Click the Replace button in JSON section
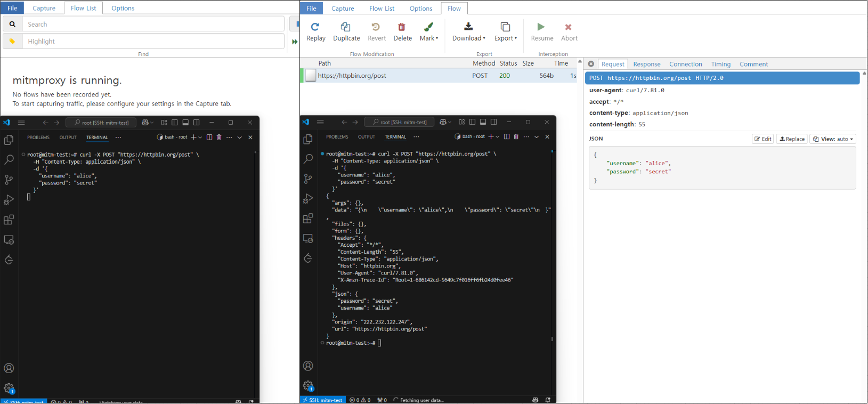Image resolution: width=868 pixels, height=404 pixels. (x=792, y=139)
